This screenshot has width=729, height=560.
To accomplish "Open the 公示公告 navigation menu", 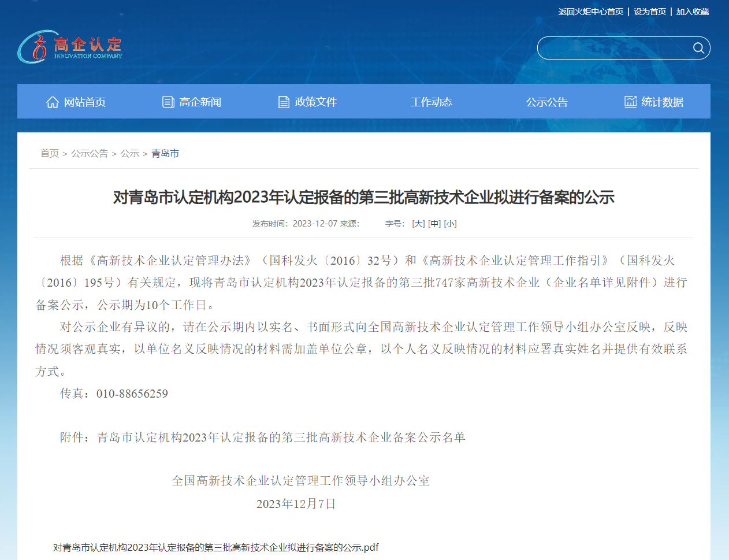I will pos(546,102).
